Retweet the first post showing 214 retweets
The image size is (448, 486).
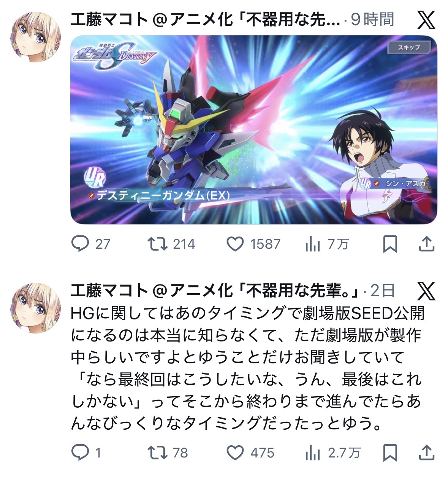157,244
